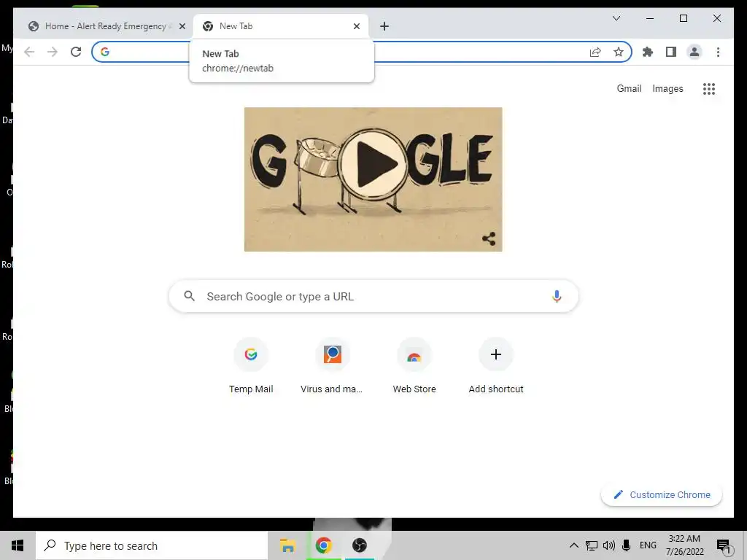
Task: Go back with the back arrow
Action: 29,52
